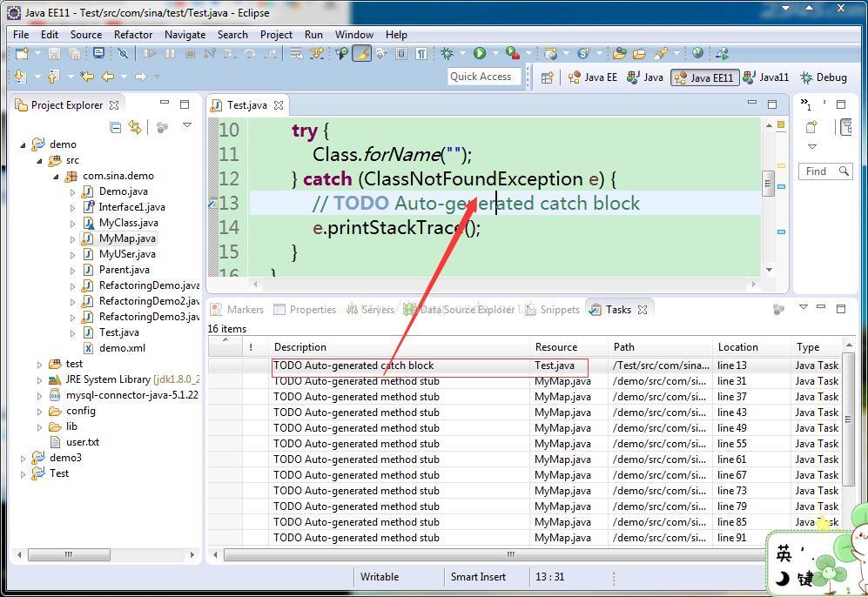868x597 pixels.
Task: Open Project Explorer View Menu triangle
Action: pyautogui.click(x=187, y=125)
